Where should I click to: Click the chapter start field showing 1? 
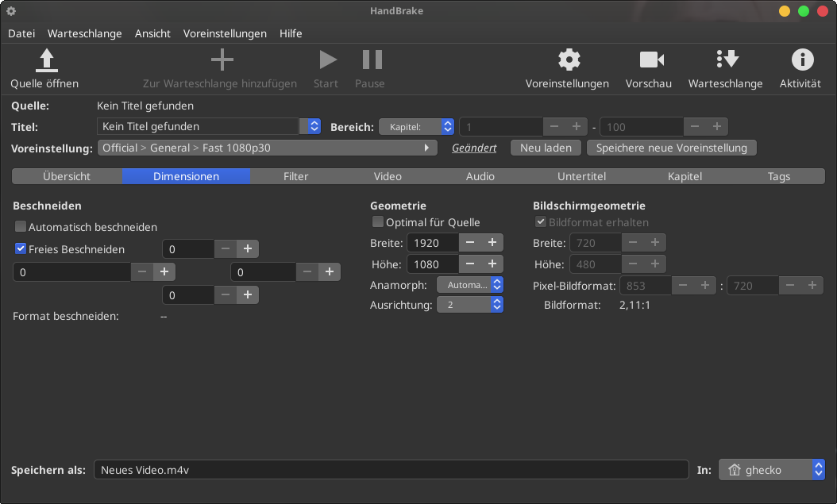[501, 127]
